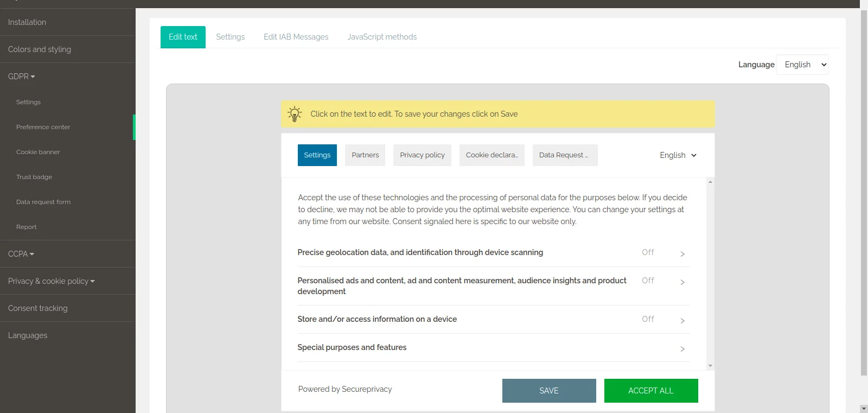
Task: Click page scrollbar down arrow
Action: pyautogui.click(x=864, y=408)
